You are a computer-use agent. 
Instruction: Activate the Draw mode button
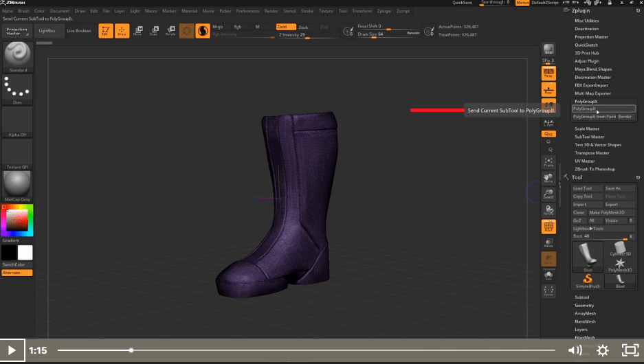[122, 31]
